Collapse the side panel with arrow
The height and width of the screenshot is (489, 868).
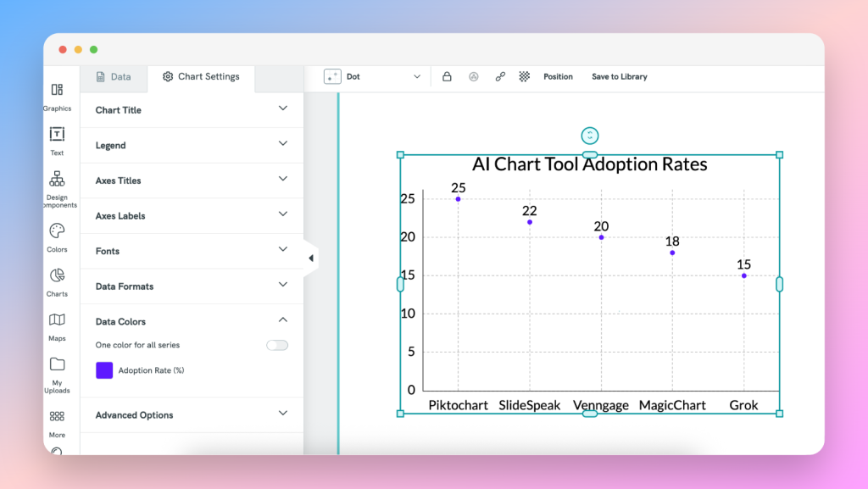311,258
